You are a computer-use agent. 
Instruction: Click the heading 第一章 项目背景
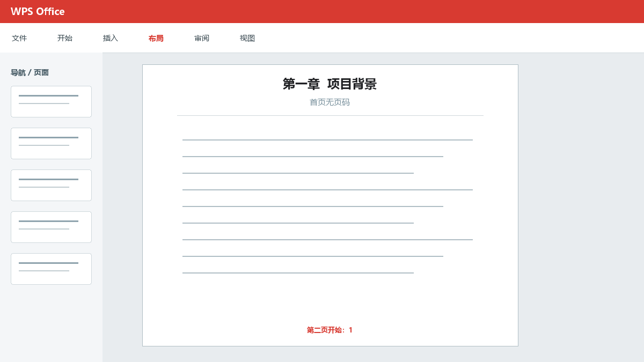pyautogui.click(x=330, y=84)
